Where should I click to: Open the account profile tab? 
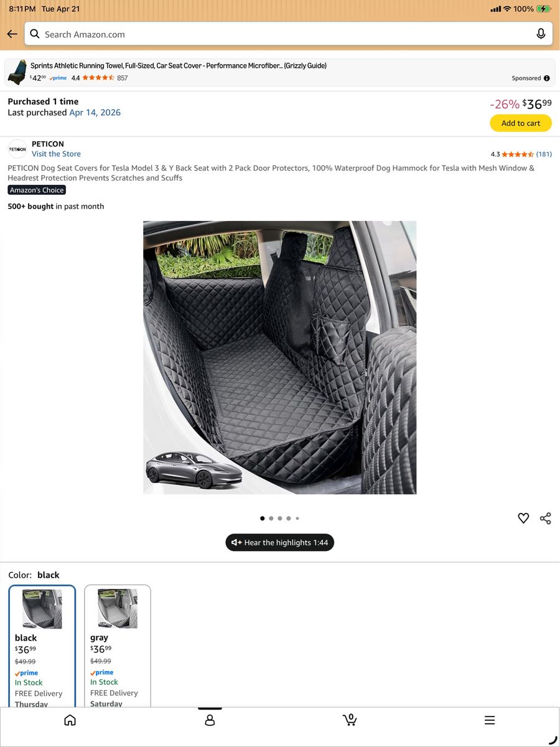(x=210, y=720)
